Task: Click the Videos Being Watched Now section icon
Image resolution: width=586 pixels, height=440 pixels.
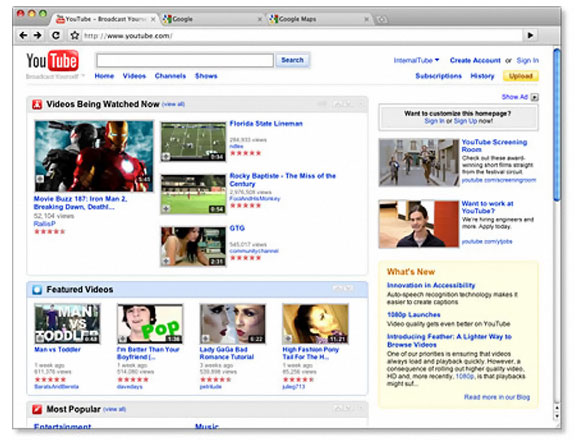Action: coord(37,104)
